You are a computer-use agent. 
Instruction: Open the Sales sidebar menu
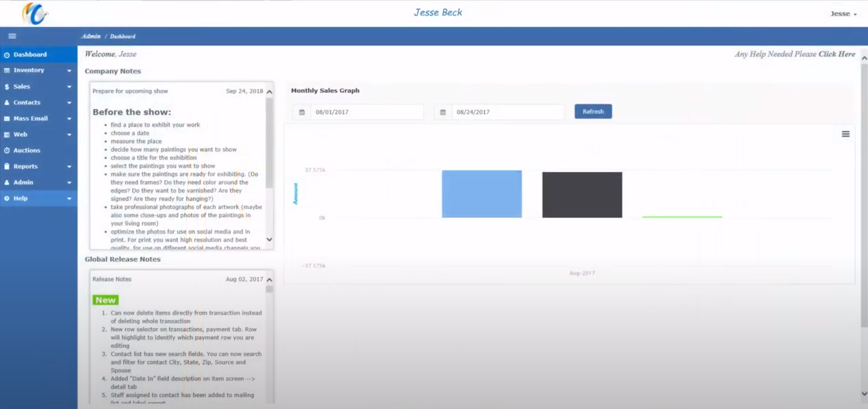(39, 86)
